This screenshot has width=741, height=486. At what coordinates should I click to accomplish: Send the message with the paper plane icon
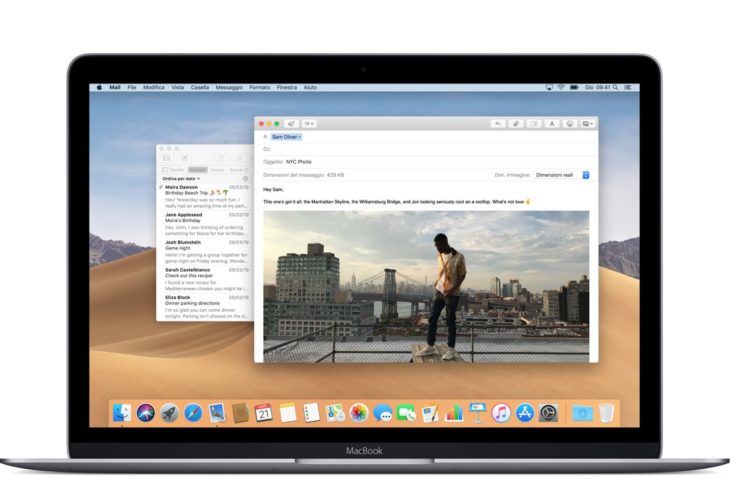pos(292,124)
